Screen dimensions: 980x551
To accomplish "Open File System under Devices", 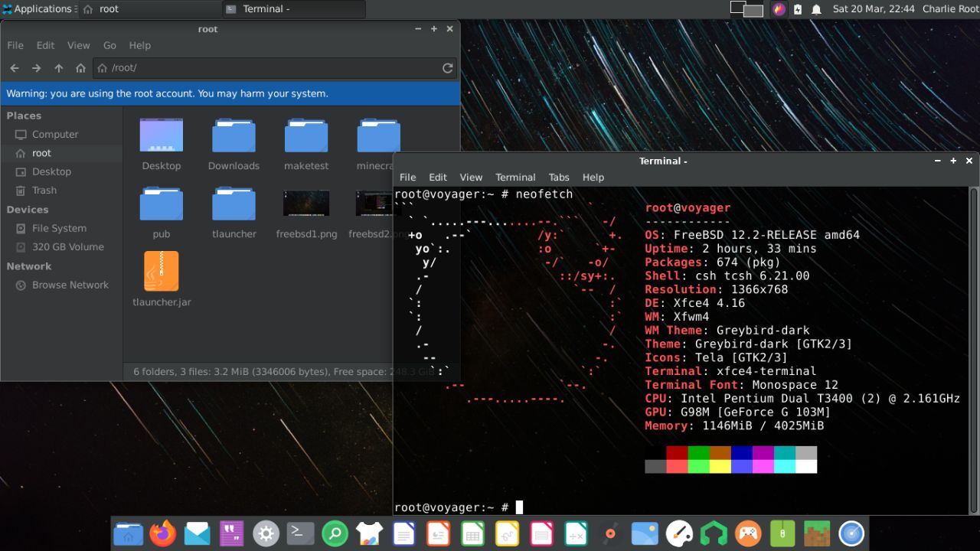I will click(x=61, y=228).
